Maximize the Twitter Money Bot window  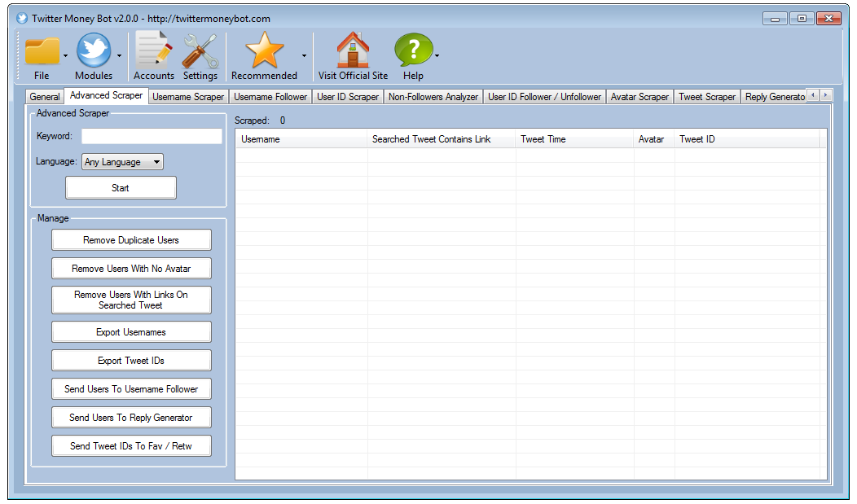pyautogui.click(x=802, y=19)
